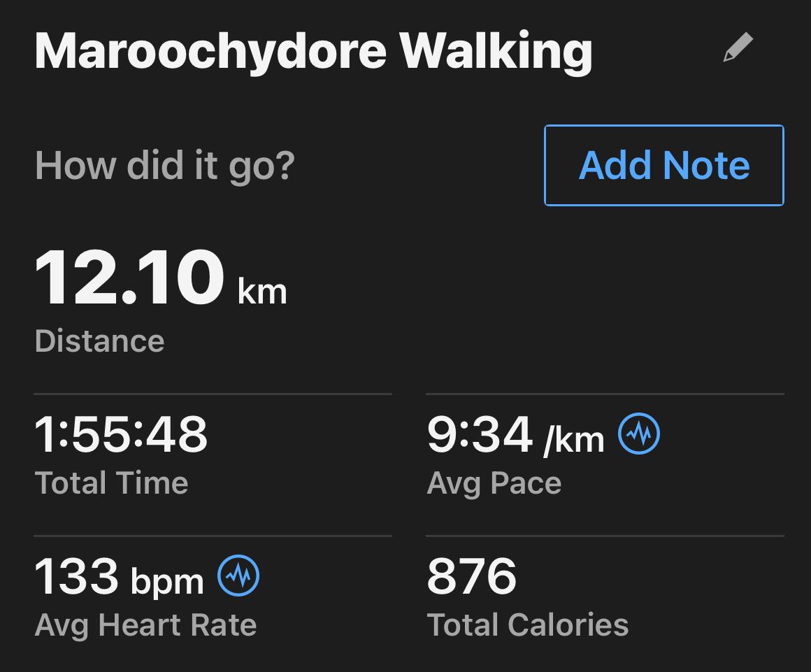Screen dimensions: 811x672
Task: Tap the How did it go? prompt
Action: [165, 166]
